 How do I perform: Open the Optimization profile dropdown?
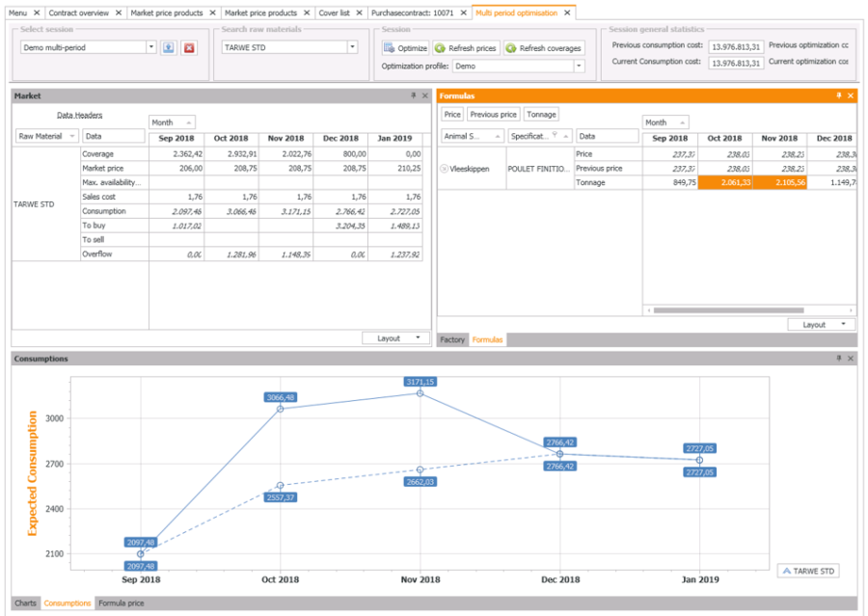click(x=579, y=67)
